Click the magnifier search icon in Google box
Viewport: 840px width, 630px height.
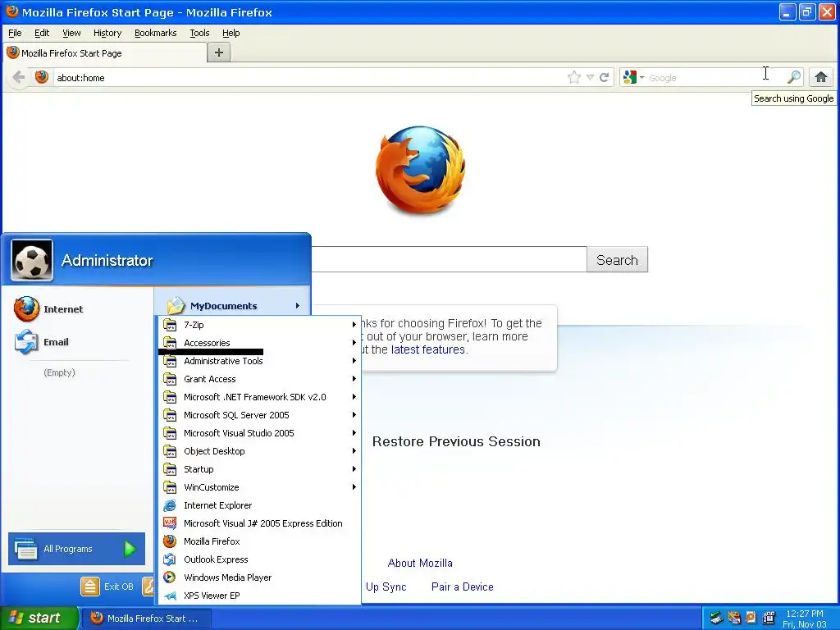point(794,77)
